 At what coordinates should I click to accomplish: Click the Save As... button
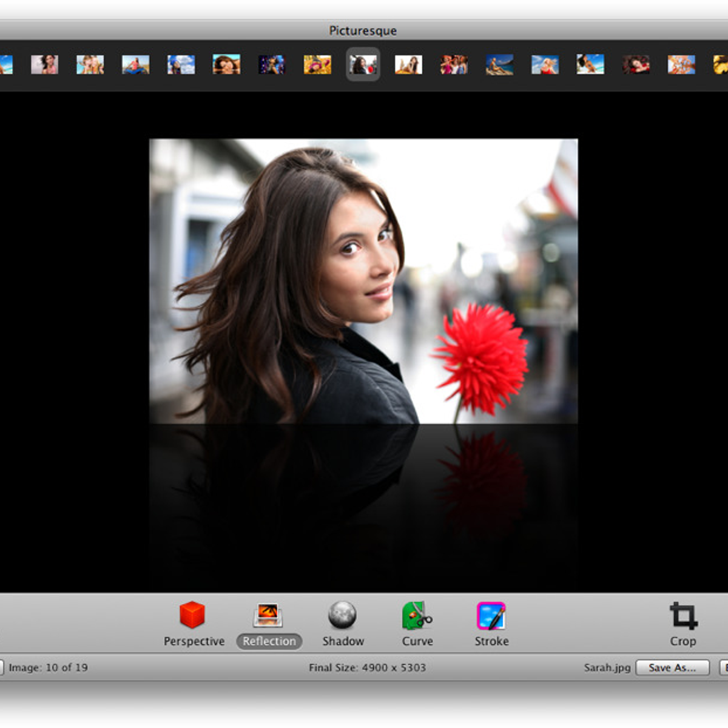672,667
